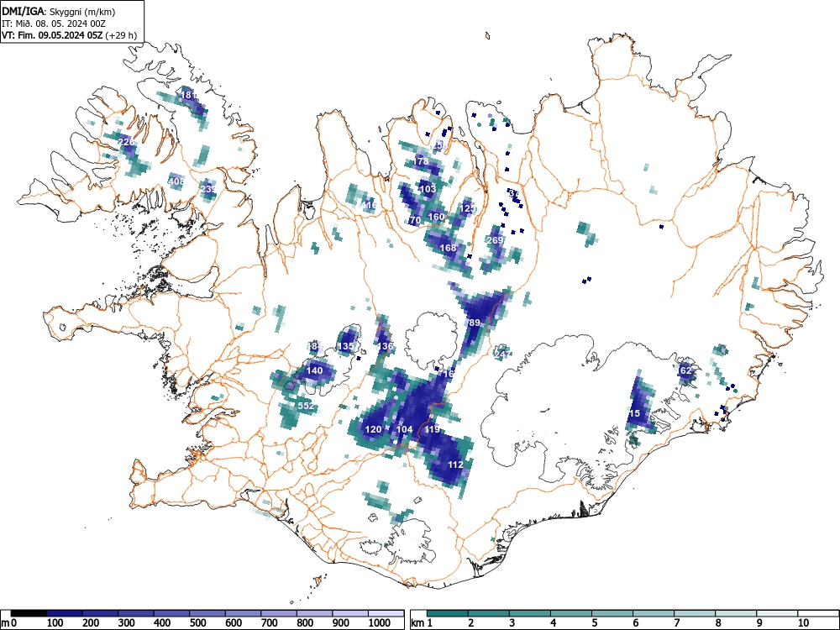Viewport: 840px width, 630px height.
Task: Select the 112 map label
Action: tap(455, 465)
